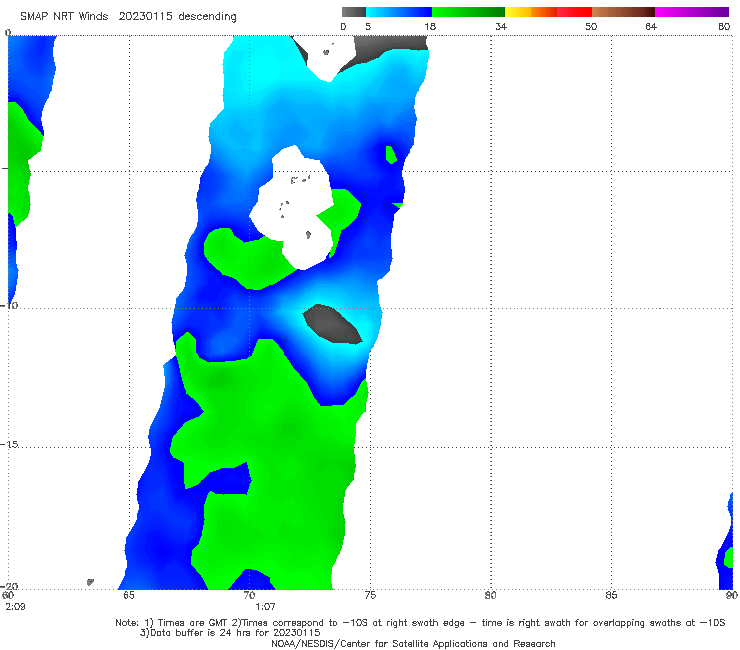Click the colorbar label '34'
This screenshot has width=740, height=650.
coord(501,26)
